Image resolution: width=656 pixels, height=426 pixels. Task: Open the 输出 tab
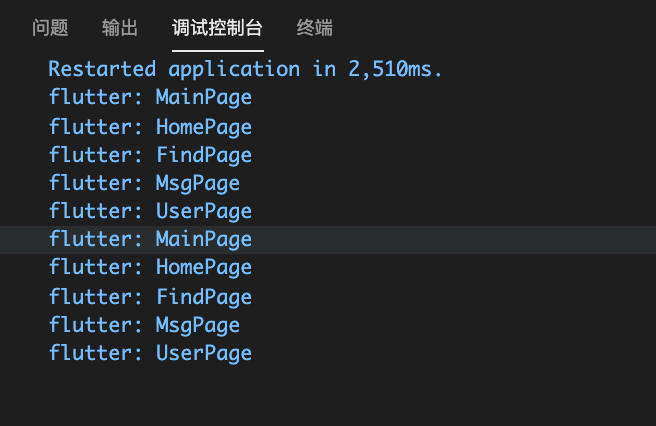click(x=120, y=28)
